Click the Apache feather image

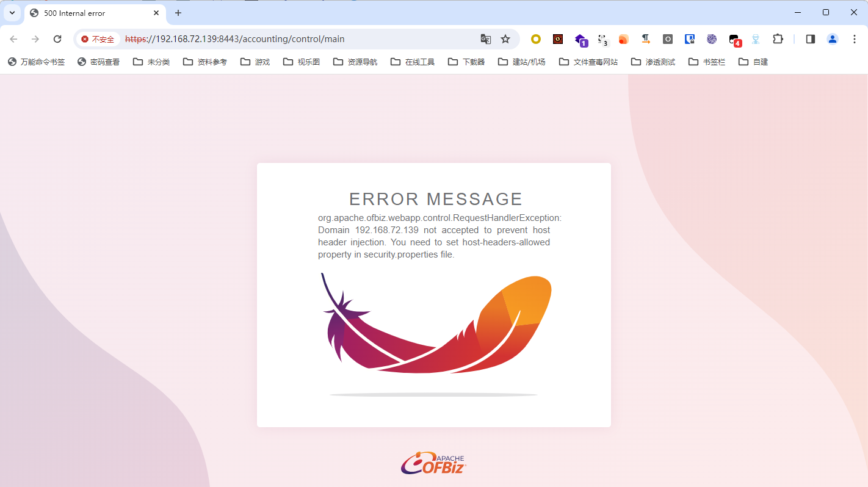(436, 323)
